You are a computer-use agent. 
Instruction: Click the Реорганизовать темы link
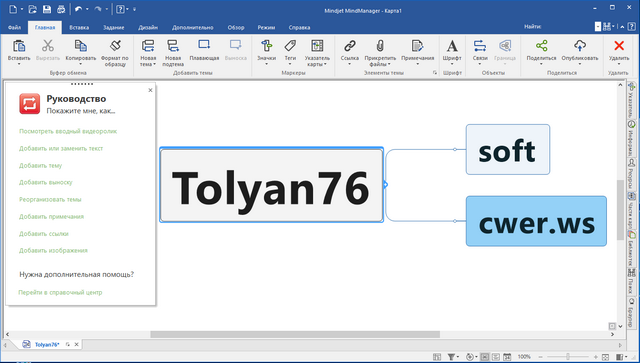tap(50, 199)
